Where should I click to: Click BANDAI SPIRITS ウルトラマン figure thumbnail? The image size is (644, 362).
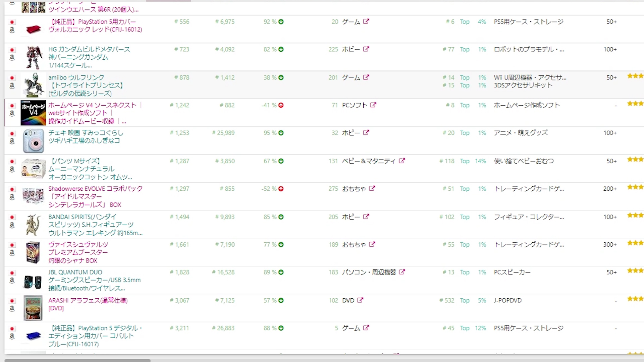coord(33,225)
